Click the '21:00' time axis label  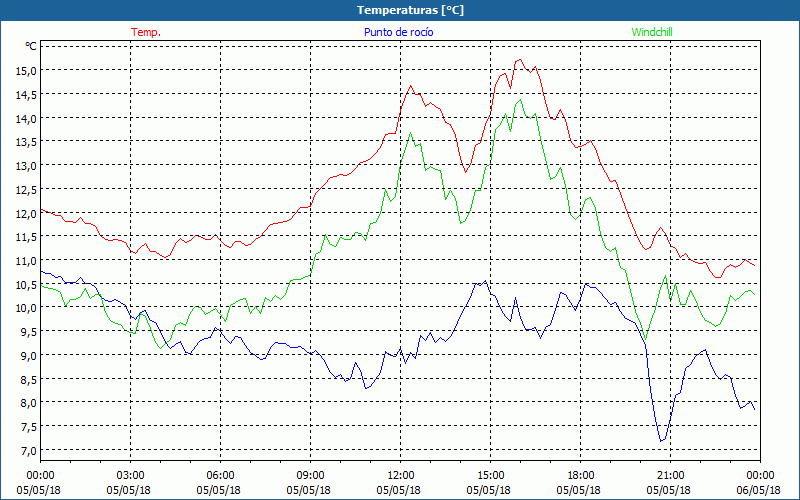coord(670,476)
